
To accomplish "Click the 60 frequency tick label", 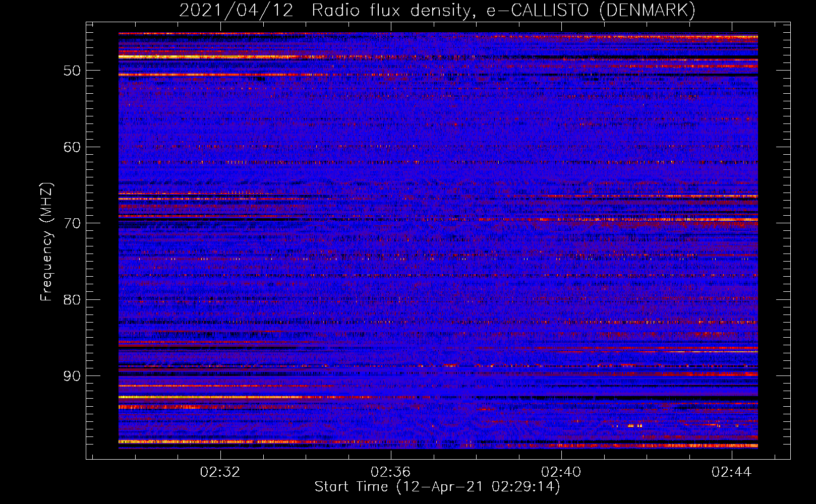I will point(72,147).
